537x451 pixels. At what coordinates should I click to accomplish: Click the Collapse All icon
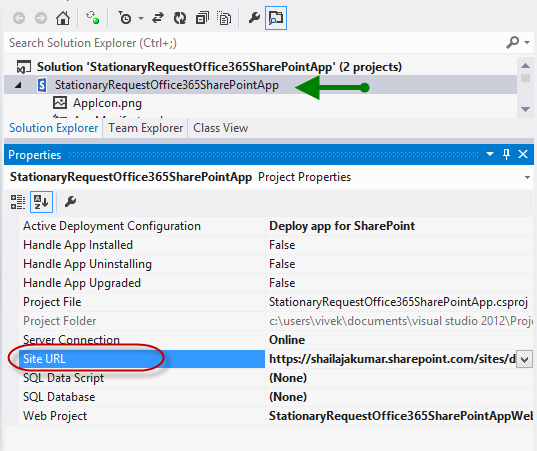pos(202,18)
